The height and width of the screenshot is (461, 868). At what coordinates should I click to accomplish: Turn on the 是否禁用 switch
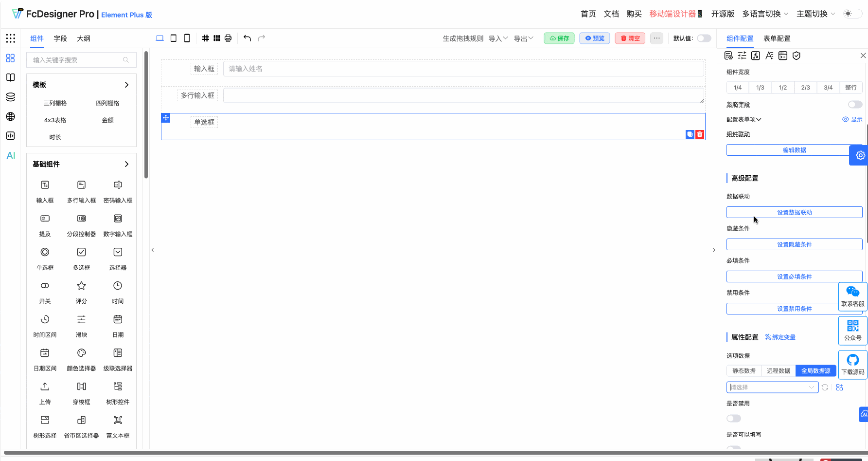(x=733, y=418)
